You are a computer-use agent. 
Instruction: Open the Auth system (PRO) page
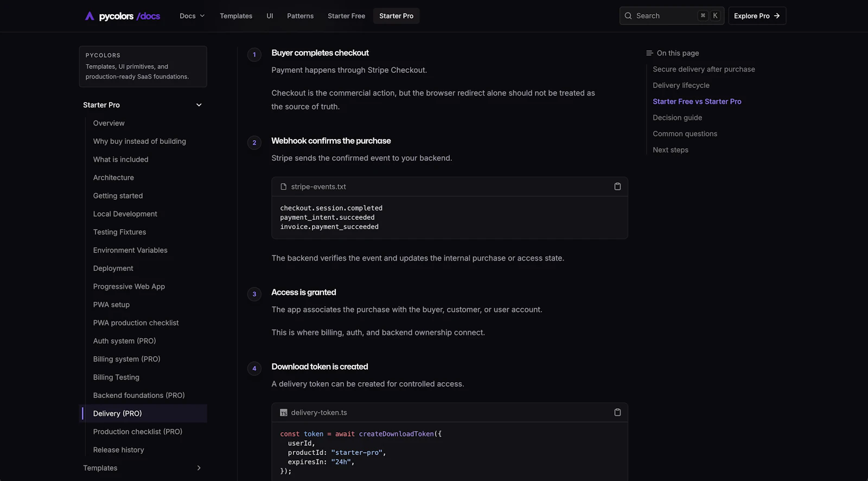click(x=124, y=341)
